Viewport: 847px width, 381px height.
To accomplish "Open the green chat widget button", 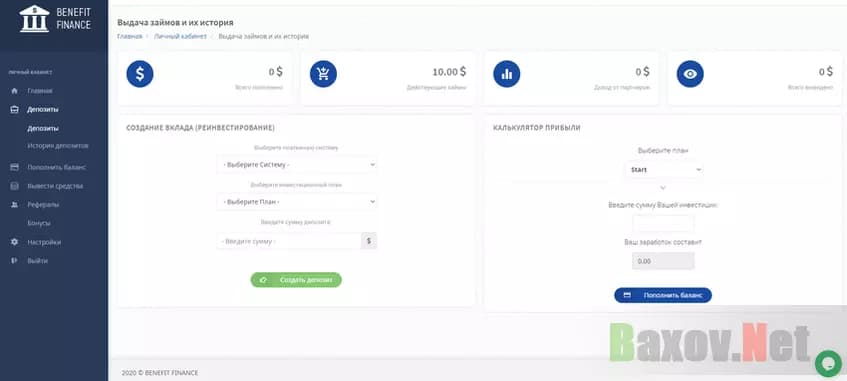I will coord(828,364).
